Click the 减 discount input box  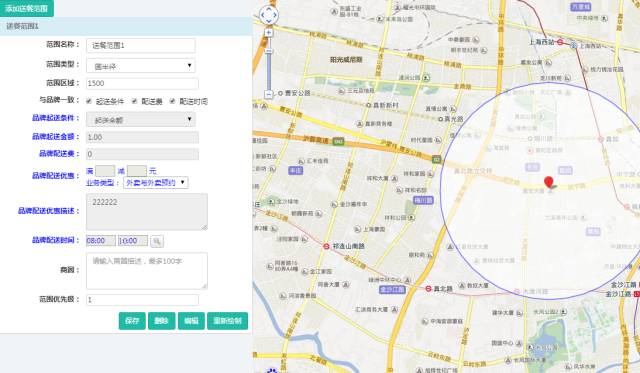(x=137, y=171)
